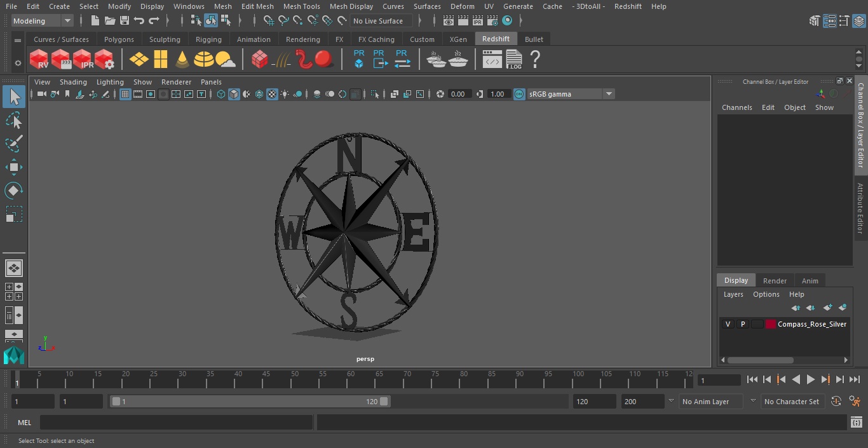The width and height of the screenshot is (868, 448).
Task: Open the Mesh Tools menu
Action: pyautogui.click(x=301, y=6)
